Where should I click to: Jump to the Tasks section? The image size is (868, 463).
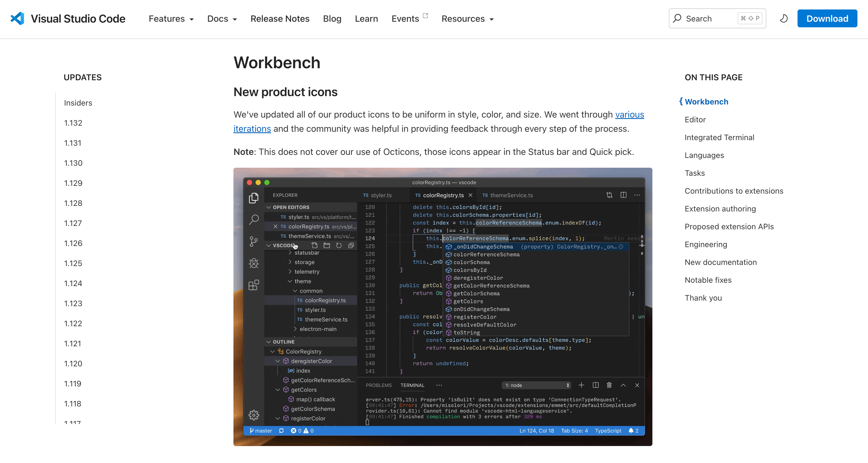click(x=694, y=173)
